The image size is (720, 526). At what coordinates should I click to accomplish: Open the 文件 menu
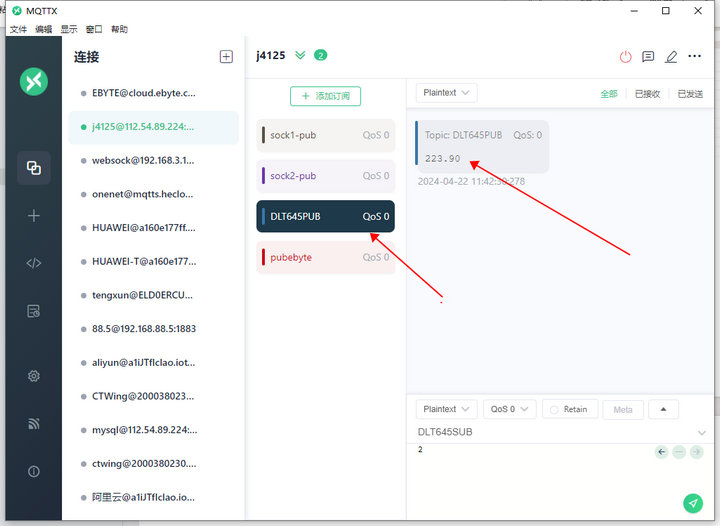tap(18, 30)
